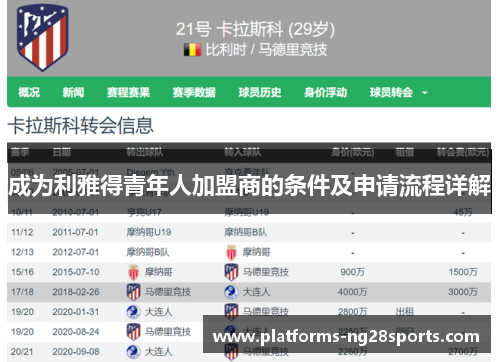Switch to the 新闻 tab
Image resolution: width=500 pixels, height=362 pixels.
[x=73, y=92]
